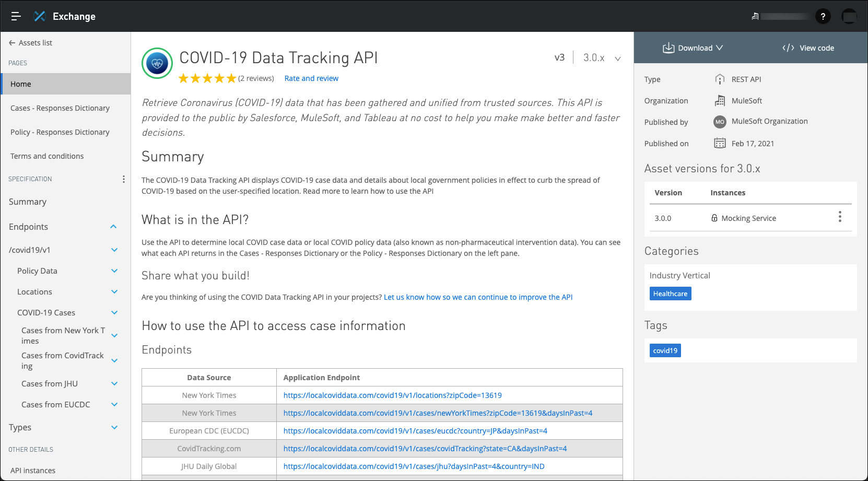Click the MuleSoft organization building icon

[x=720, y=101]
